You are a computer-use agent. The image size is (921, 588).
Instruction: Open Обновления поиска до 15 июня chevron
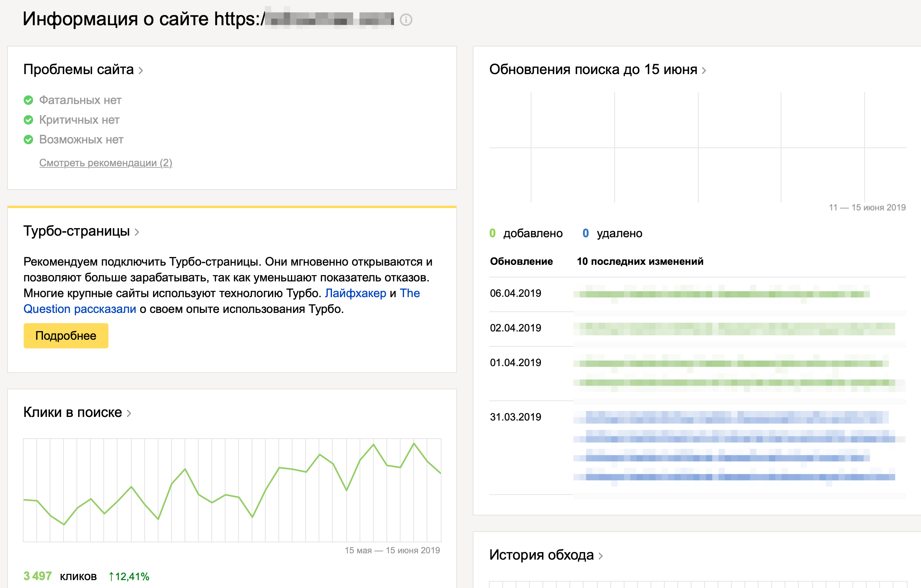[704, 71]
